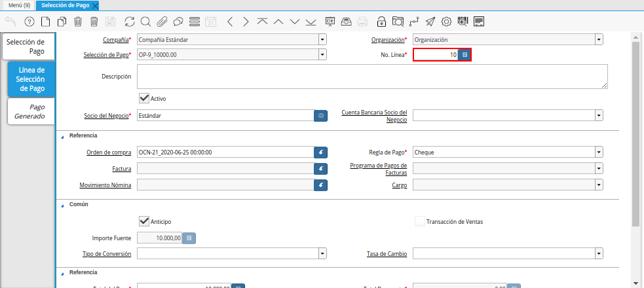Open the settings gear icon in the toolbar
This screenshot has height=288, width=644.
447,22
